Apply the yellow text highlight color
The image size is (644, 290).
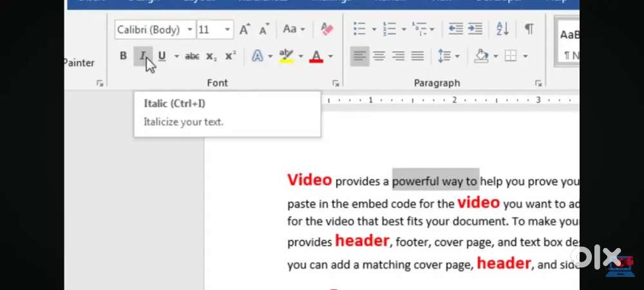287,57
